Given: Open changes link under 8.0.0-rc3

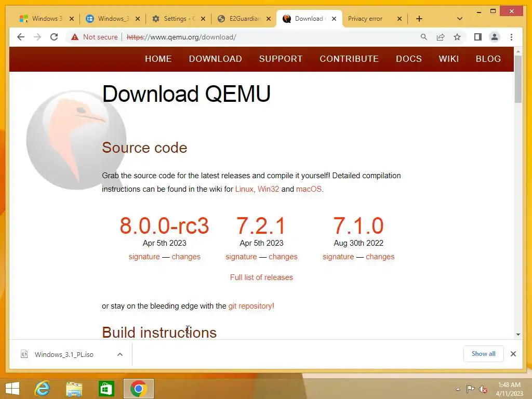Looking at the screenshot, I should [x=186, y=257].
